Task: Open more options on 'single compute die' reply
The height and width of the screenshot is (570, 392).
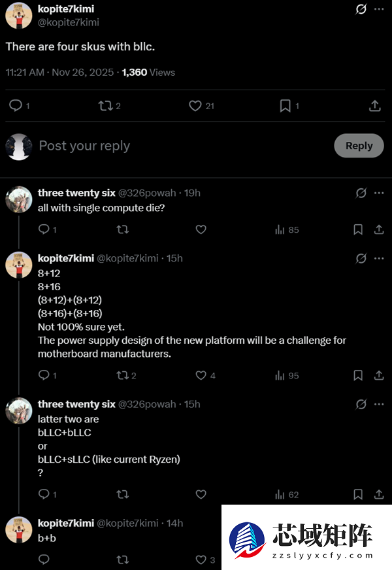Action: pyautogui.click(x=379, y=193)
